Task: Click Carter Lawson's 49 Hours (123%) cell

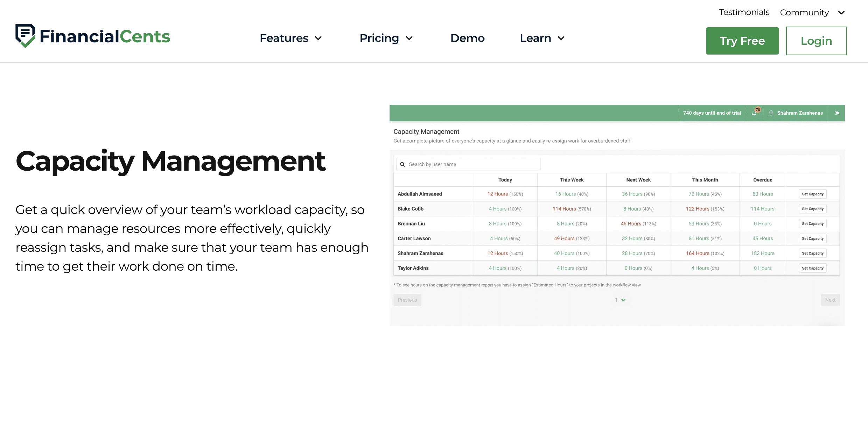Action: tap(572, 238)
